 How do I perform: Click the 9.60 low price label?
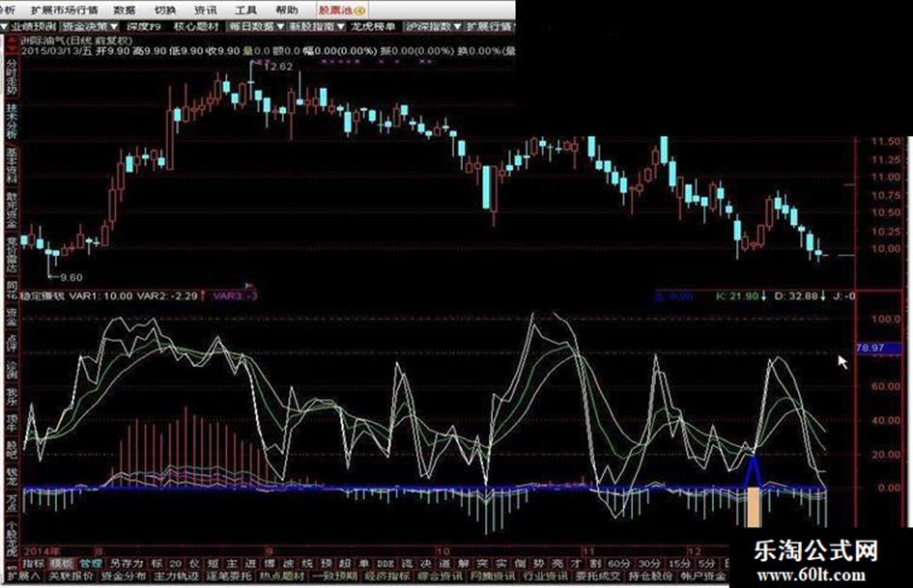tap(71, 278)
